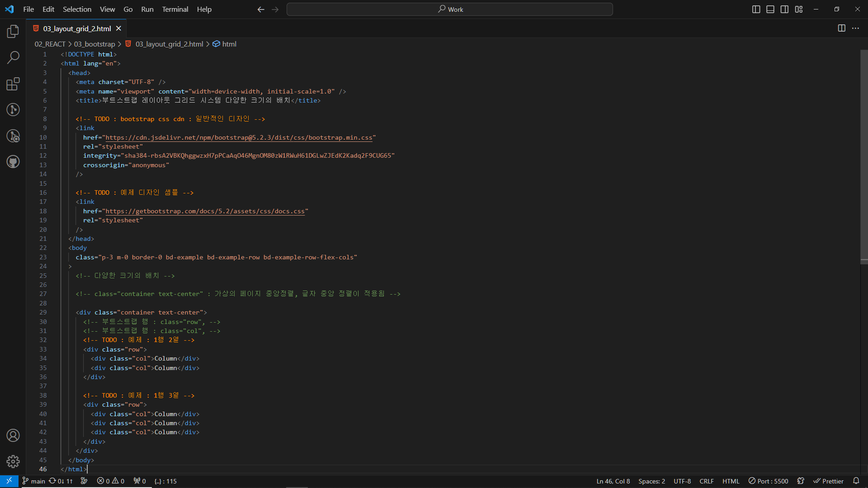Click the Work command center search box

coord(450,9)
